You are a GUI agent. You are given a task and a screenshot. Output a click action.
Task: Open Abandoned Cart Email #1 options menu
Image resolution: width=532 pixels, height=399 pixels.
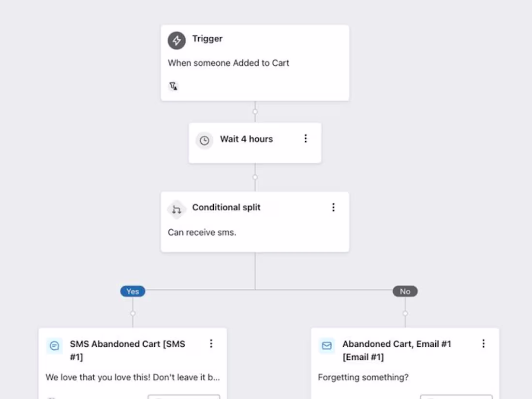[x=484, y=344]
